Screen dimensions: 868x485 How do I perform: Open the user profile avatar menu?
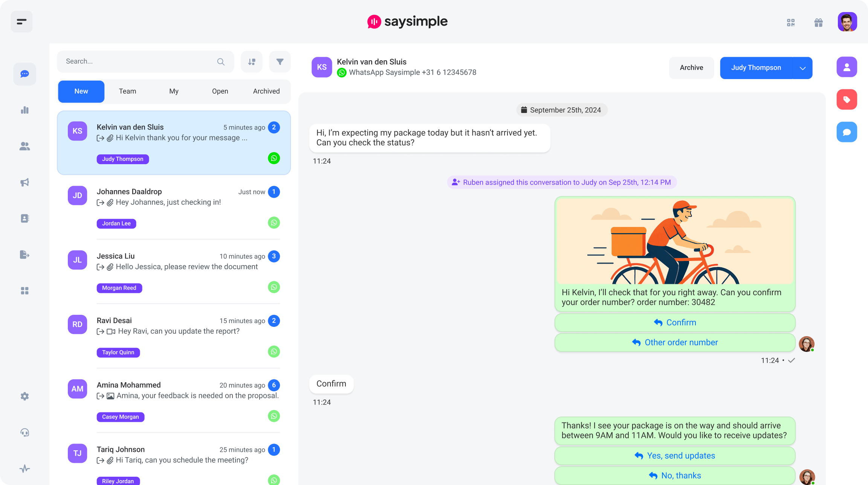click(847, 22)
